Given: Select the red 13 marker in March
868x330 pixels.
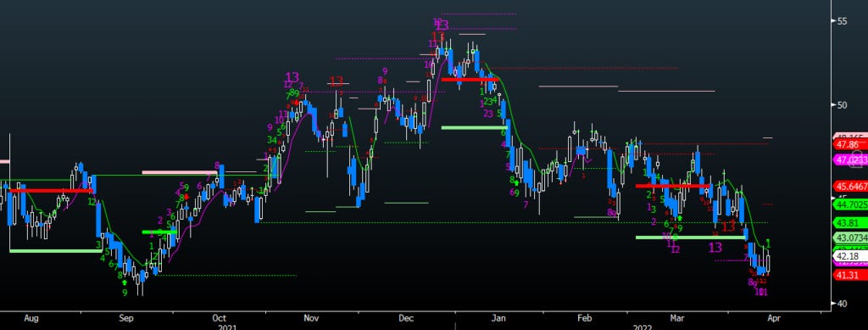Looking at the screenshot, I should click(x=728, y=226).
